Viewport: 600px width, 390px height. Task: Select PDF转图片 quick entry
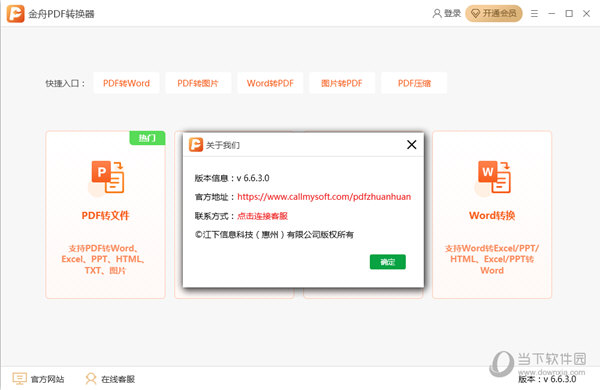198,83
